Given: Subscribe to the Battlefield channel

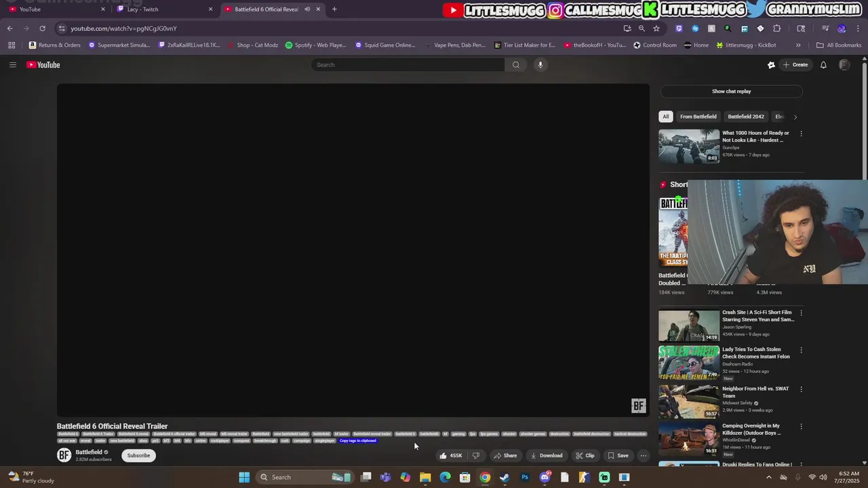Looking at the screenshot, I should (x=138, y=455).
